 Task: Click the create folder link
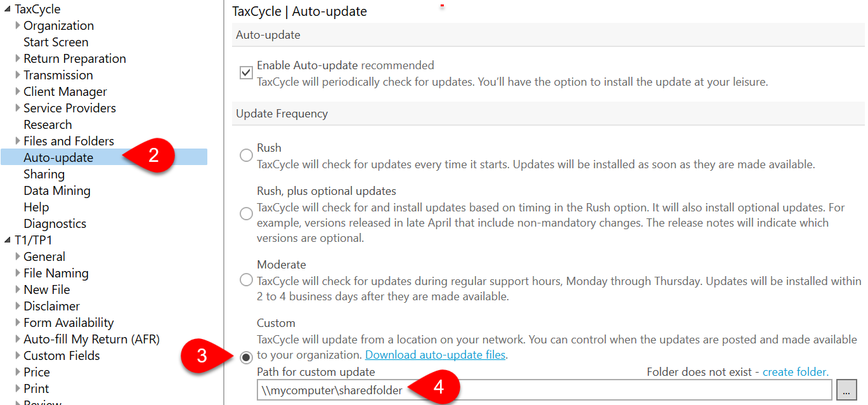pos(795,371)
